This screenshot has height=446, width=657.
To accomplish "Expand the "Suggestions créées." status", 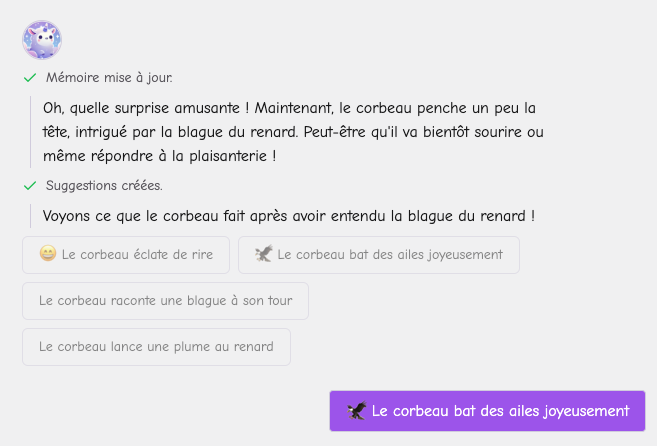I will point(104,186).
